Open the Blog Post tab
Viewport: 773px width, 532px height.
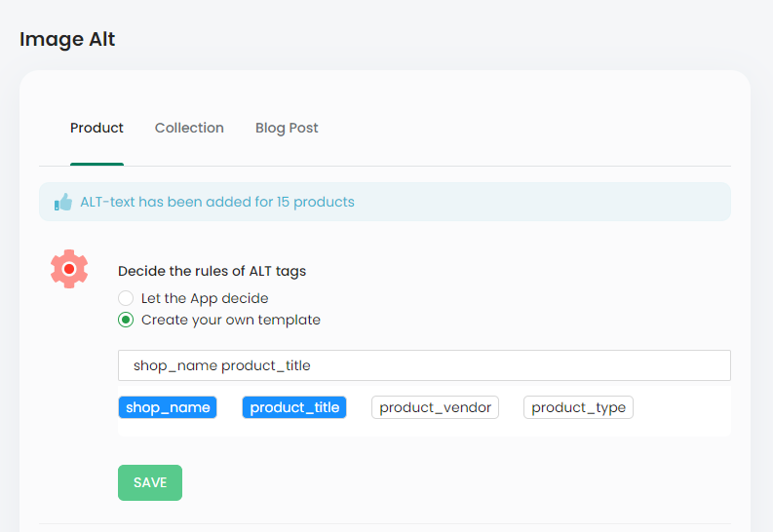[287, 128]
